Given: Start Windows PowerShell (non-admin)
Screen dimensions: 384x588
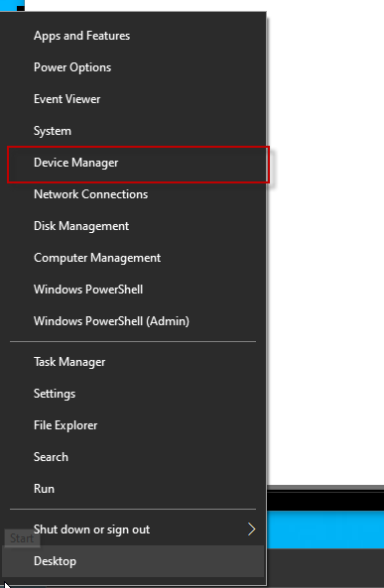Looking at the screenshot, I should pos(133,290).
